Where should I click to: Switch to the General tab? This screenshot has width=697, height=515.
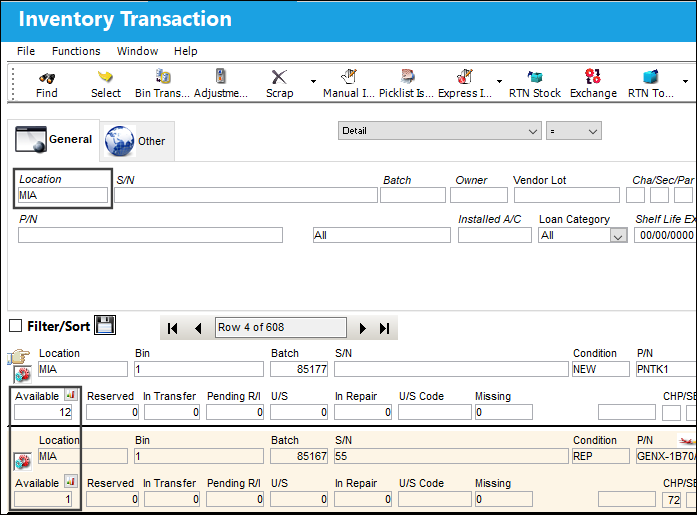pos(53,140)
